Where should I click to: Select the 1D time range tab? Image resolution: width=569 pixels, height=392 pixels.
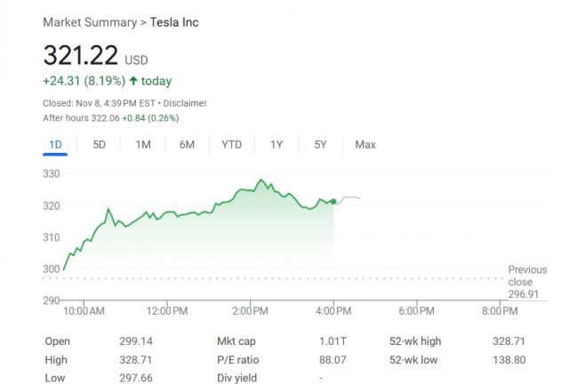(x=55, y=144)
